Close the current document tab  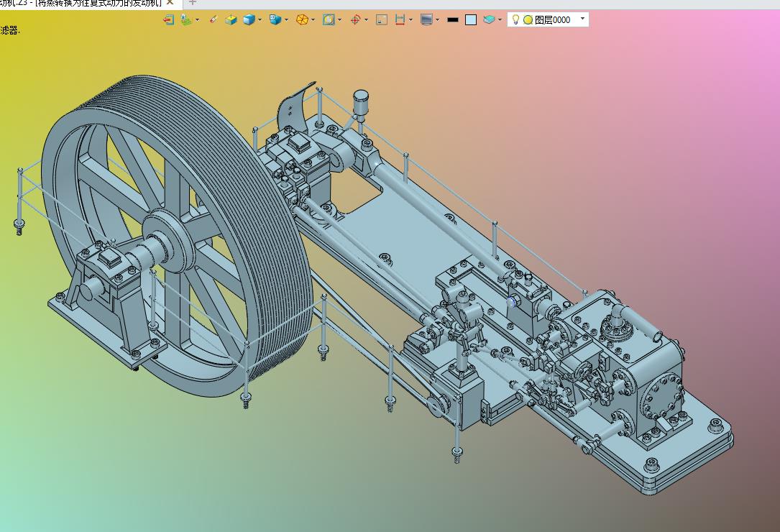pyautogui.click(x=170, y=2)
